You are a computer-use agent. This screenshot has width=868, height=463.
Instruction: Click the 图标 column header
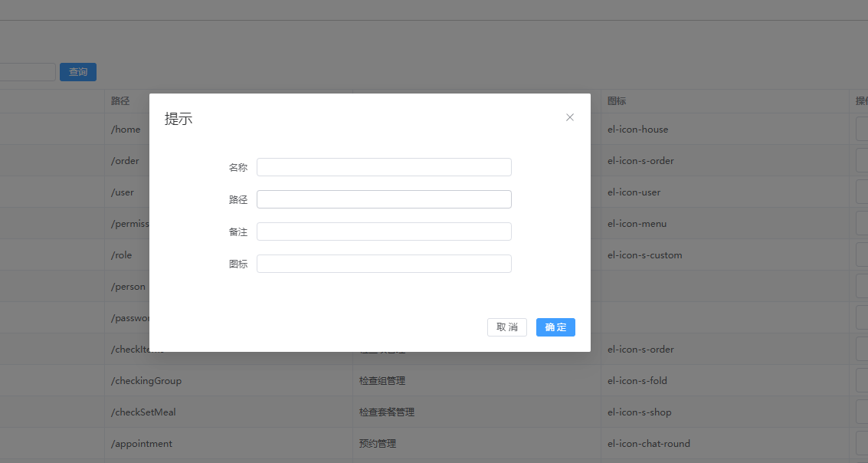pos(617,101)
